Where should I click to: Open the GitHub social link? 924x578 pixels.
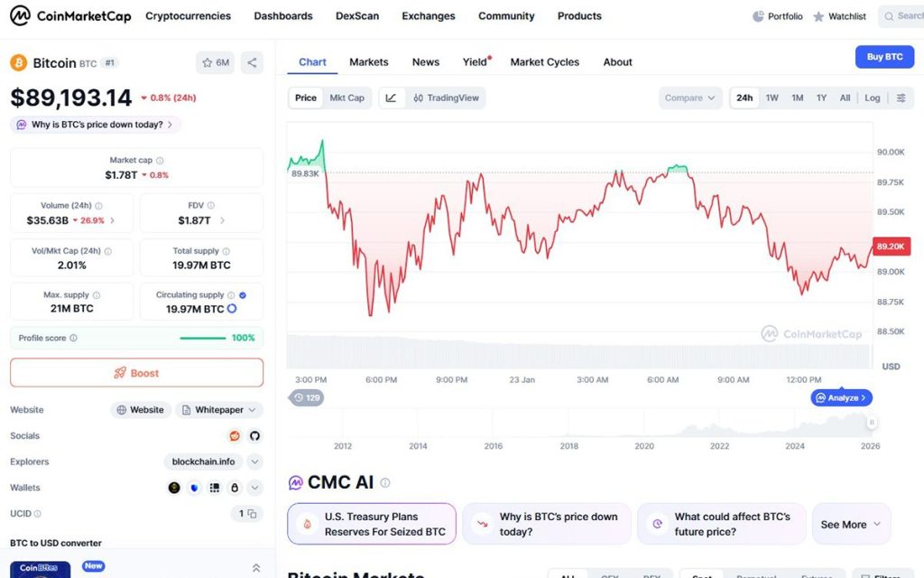pos(254,436)
